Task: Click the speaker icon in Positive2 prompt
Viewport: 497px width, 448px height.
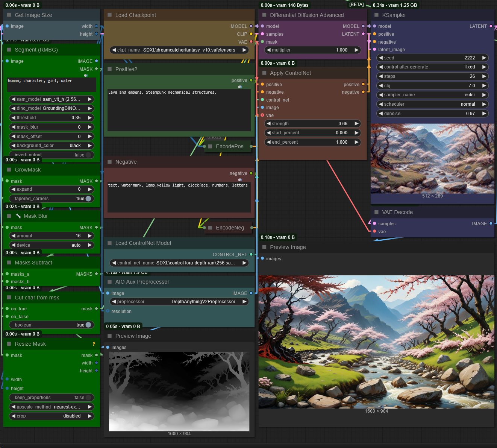Action: click(x=240, y=87)
